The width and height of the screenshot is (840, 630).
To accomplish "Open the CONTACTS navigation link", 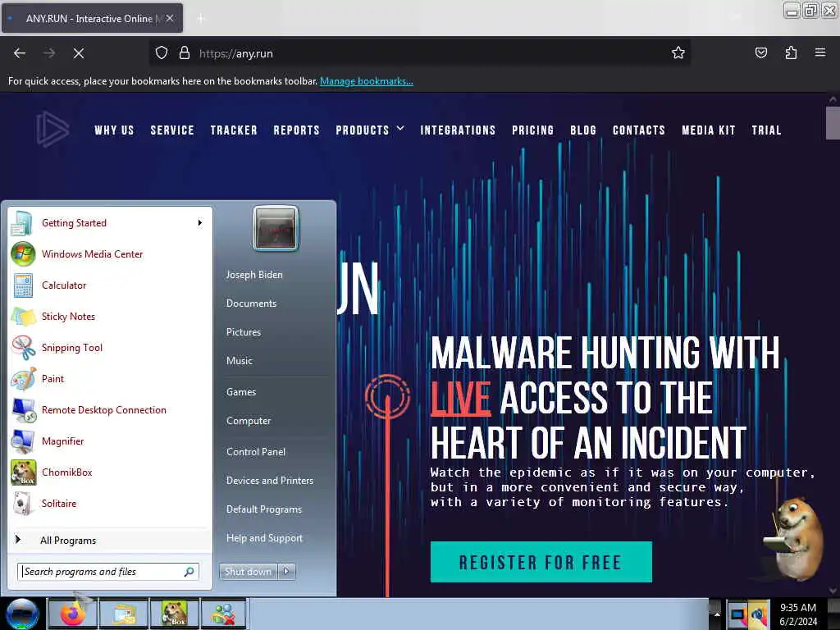I will [638, 130].
